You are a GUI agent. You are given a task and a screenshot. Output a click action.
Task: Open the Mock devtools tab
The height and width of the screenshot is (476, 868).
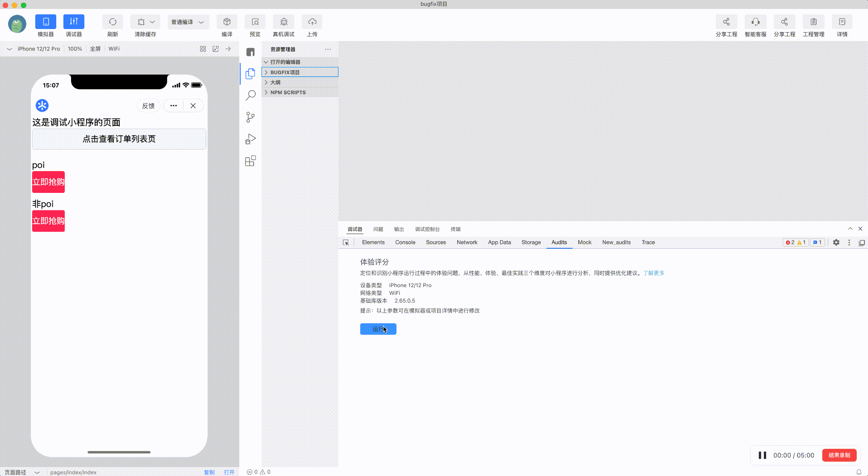[584, 242]
